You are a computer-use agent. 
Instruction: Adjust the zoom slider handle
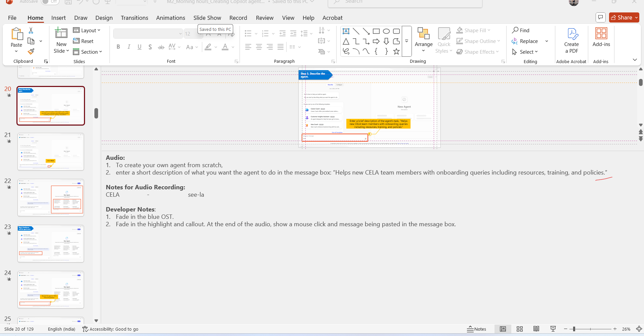pos(574,329)
